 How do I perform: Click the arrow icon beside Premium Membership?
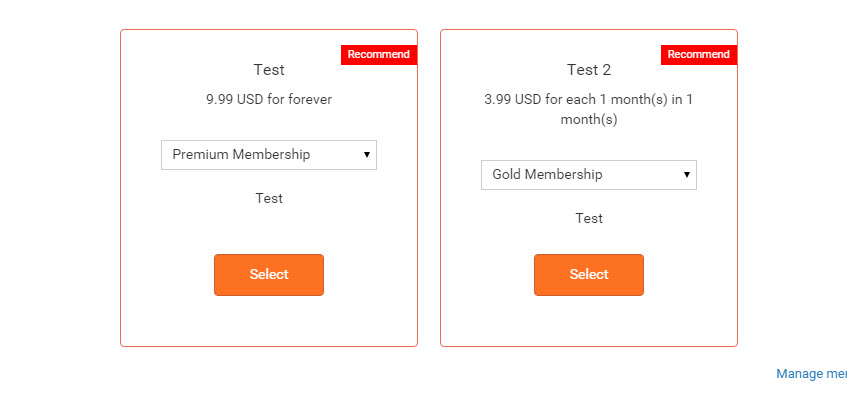(367, 155)
